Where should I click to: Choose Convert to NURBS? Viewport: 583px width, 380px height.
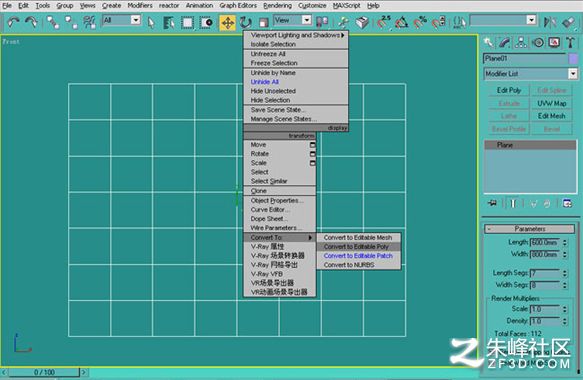tap(358, 265)
